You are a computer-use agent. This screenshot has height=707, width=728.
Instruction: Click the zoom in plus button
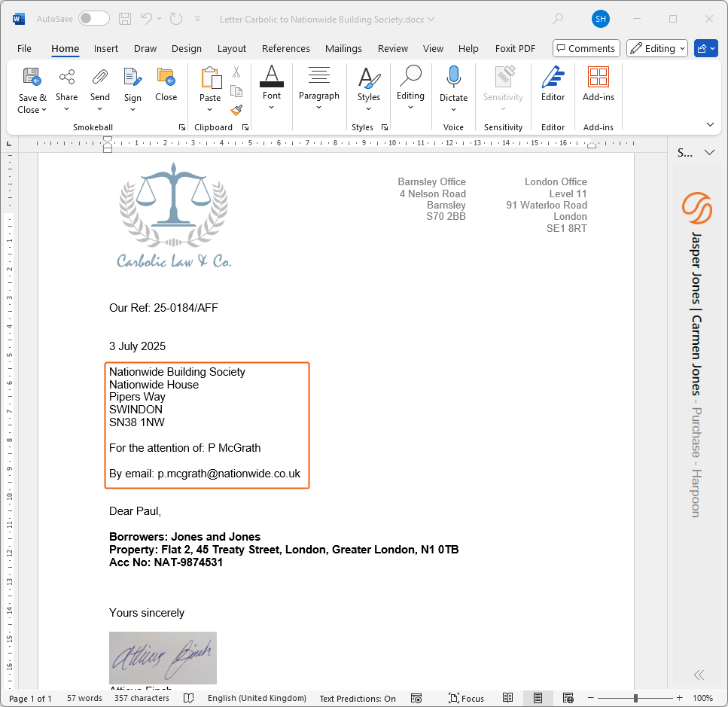(679, 698)
